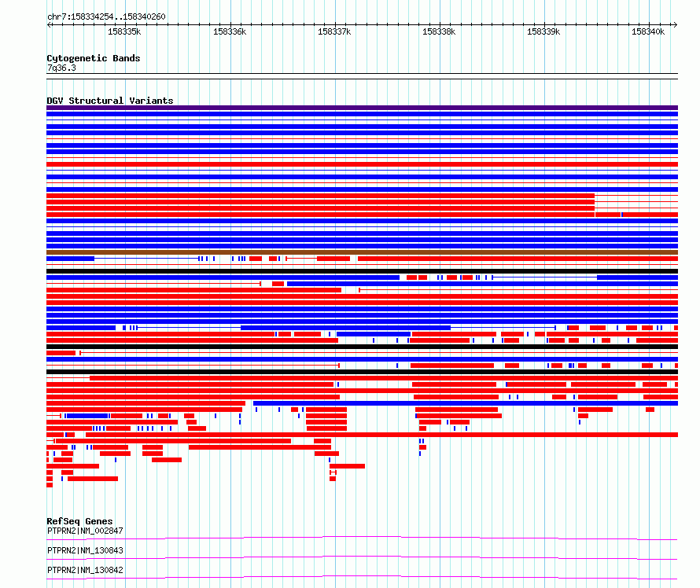Click the ruler's right arrowhead
This screenshot has width=700, height=588.
pyautogui.click(x=675, y=24)
